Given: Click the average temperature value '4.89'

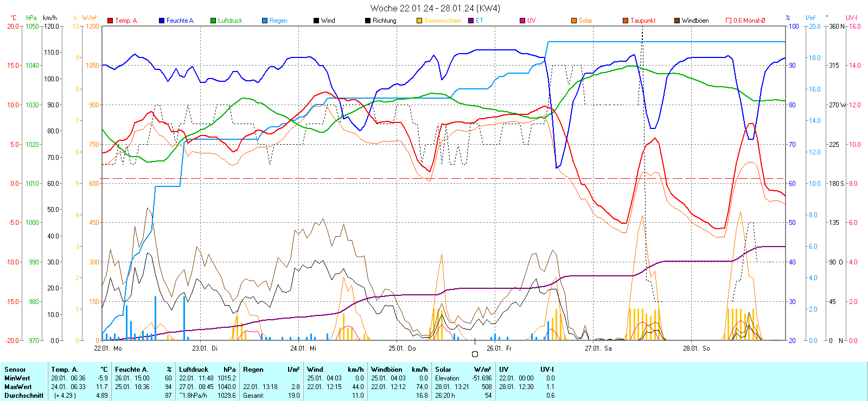Looking at the screenshot, I should [102, 396].
